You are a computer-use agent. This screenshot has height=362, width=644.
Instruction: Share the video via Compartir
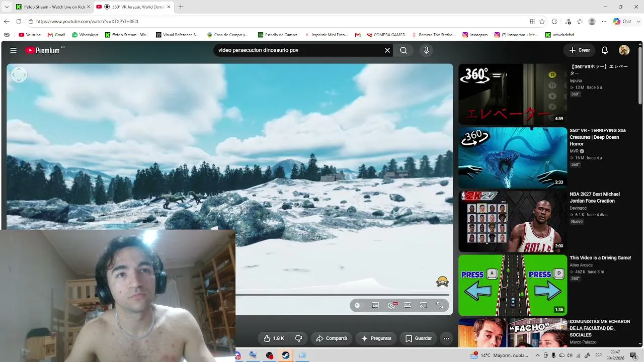(332, 338)
